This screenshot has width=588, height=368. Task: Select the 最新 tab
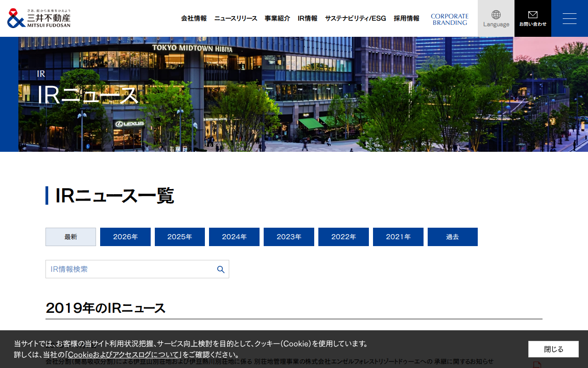click(71, 237)
